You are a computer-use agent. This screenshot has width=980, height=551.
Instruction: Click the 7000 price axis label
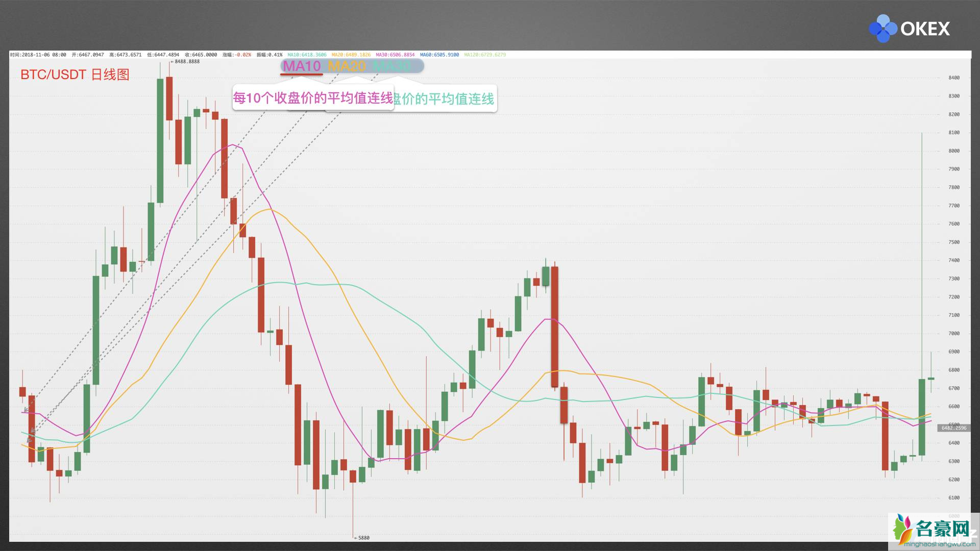(x=953, y=334)
